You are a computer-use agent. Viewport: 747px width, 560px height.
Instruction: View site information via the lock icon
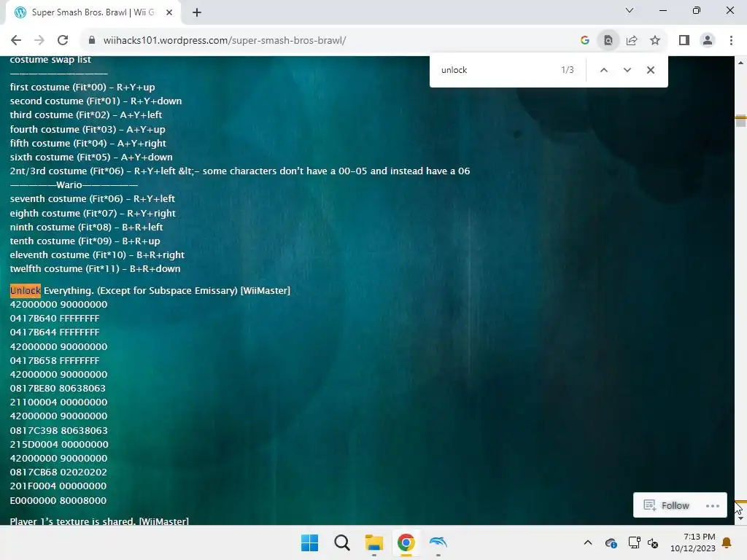92,41
